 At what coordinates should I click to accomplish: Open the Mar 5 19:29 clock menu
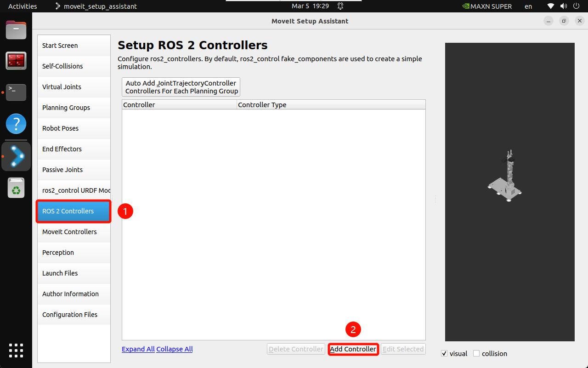click(x=310, y=6)
